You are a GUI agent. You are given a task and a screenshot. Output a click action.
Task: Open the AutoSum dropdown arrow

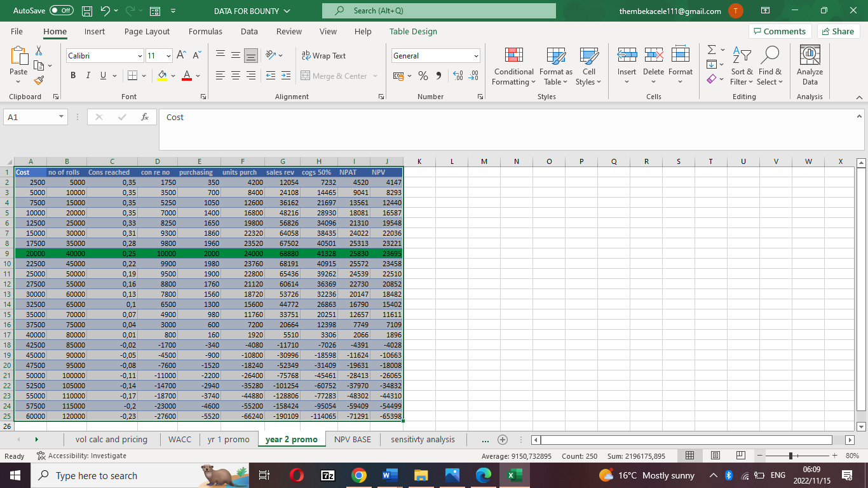pyautogui.click(x=724, y=50)
